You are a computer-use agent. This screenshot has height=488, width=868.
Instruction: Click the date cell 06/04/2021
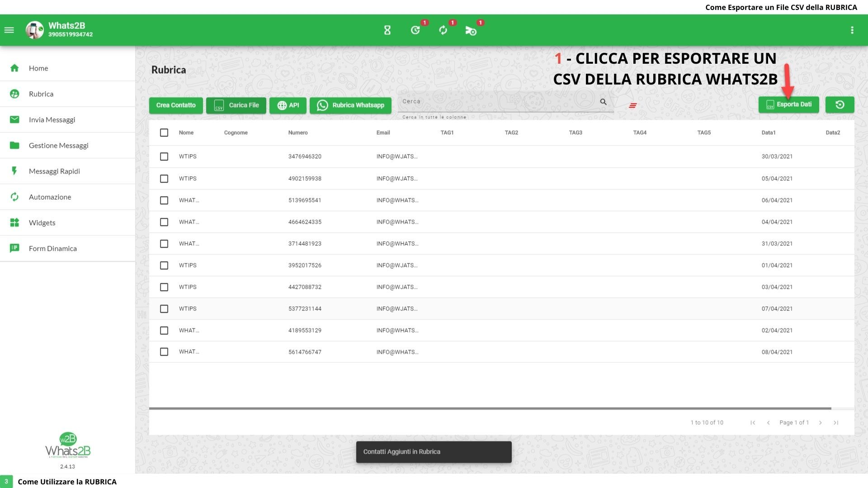click(777, 200)
